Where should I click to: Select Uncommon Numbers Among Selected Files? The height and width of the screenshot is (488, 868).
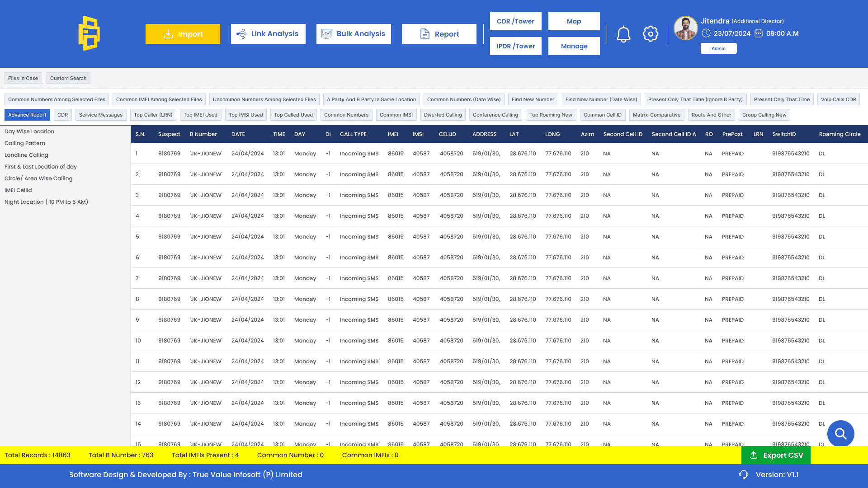[264, 99]
